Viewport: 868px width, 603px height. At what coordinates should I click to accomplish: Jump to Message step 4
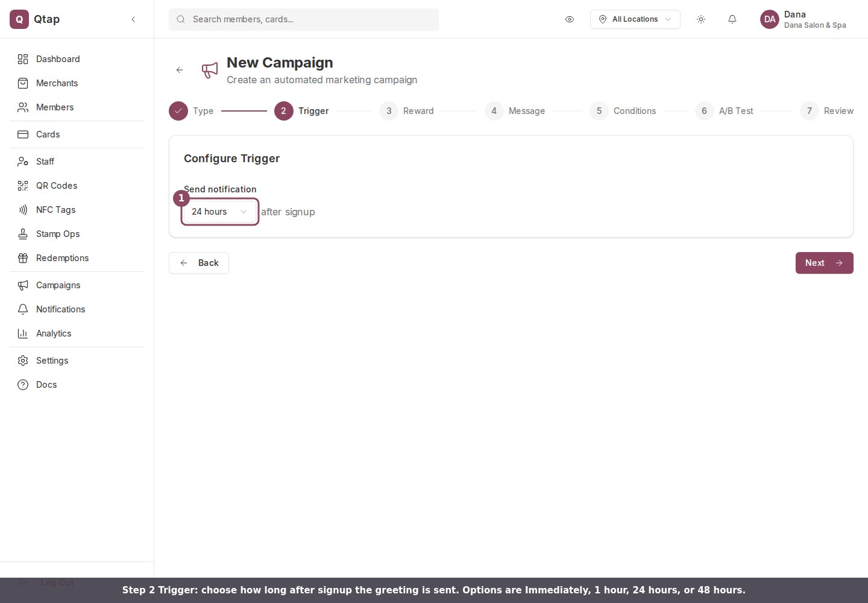tap(515, 111)
